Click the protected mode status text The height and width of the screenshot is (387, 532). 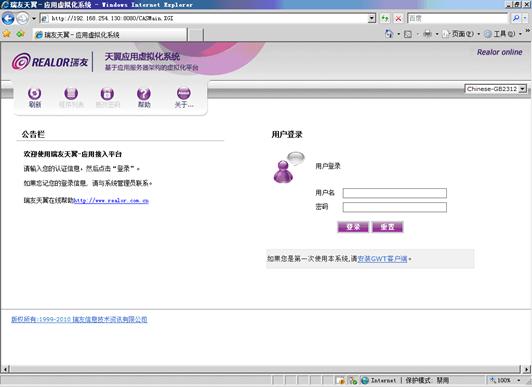pos(427,381)
